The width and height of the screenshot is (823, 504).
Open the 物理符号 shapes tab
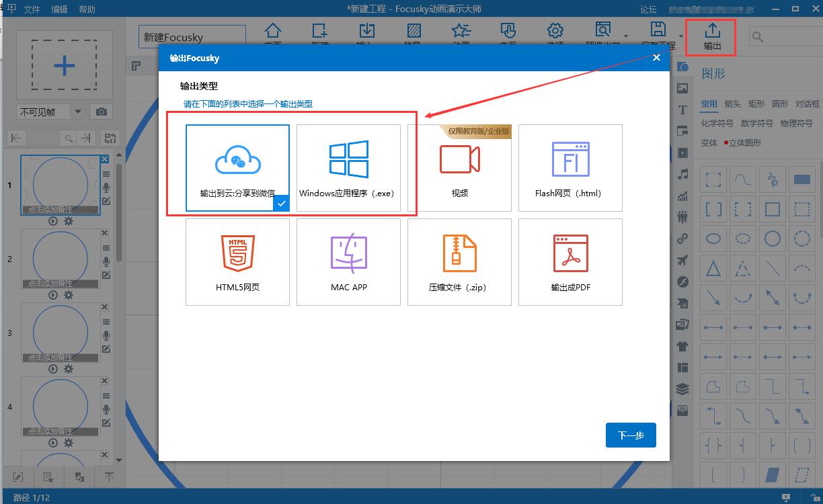(x=797, y=124)
